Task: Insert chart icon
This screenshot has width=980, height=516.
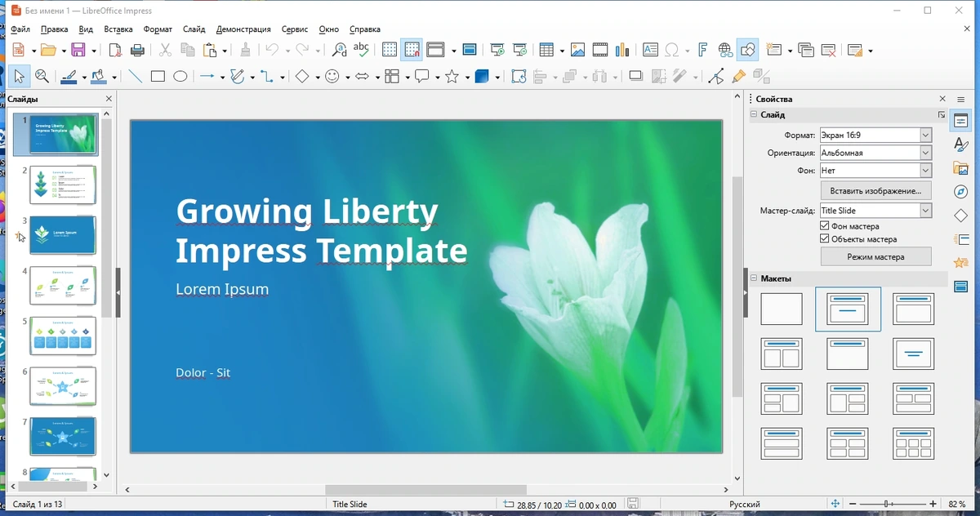Action: tap(622, 50)
